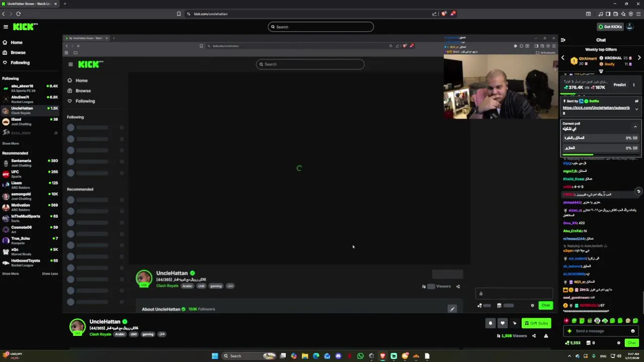Image resolution: width=644 pixels, height=362 pixels.
Task: Hide the pinned BotRix message
Action: [x=636, y=101]
